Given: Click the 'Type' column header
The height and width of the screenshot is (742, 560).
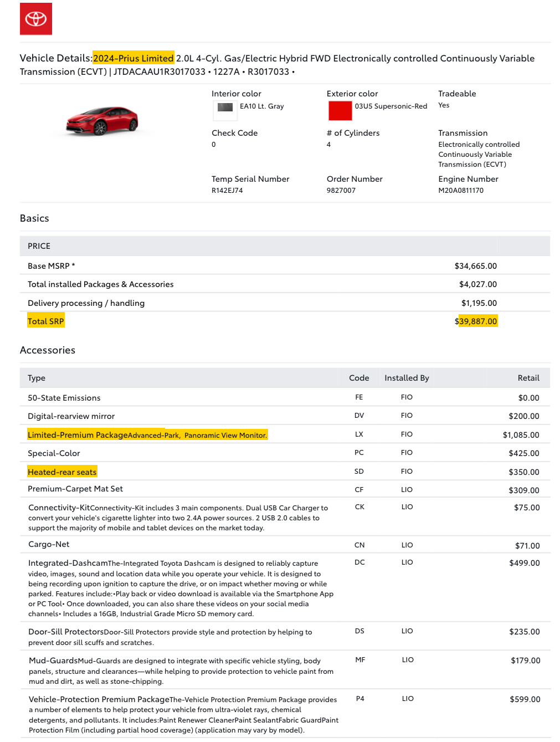Looking at the screenshot, I should tap(37, 378).
